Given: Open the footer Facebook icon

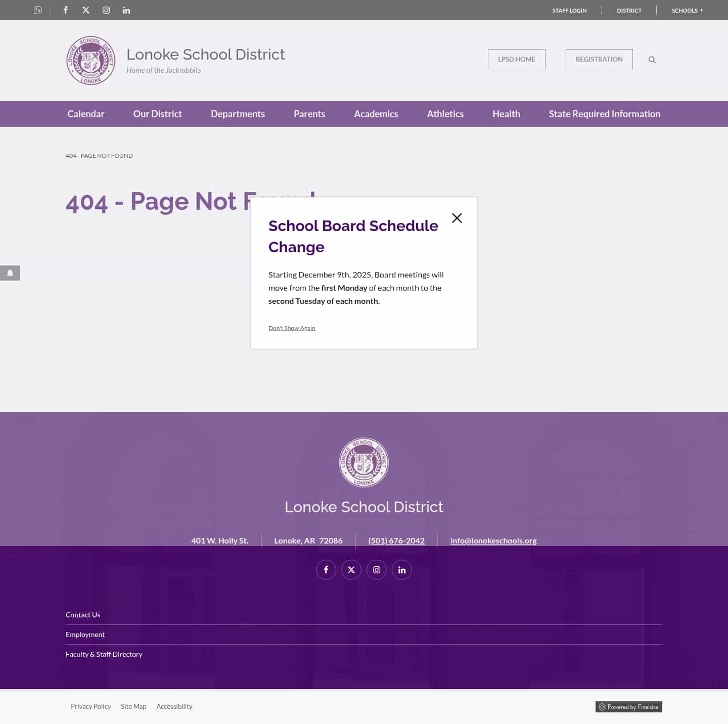Looking at the screenshot, I should [x=326, y=569].
